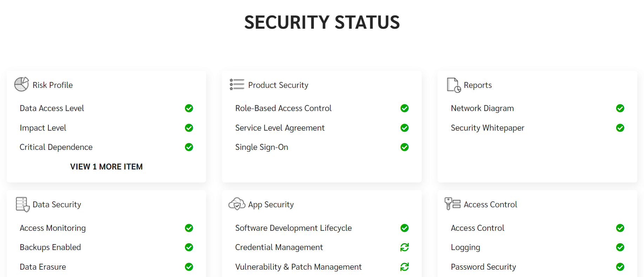Click the Access Control card heading
Screen dimensions: 644x277
tap(490, 205)
